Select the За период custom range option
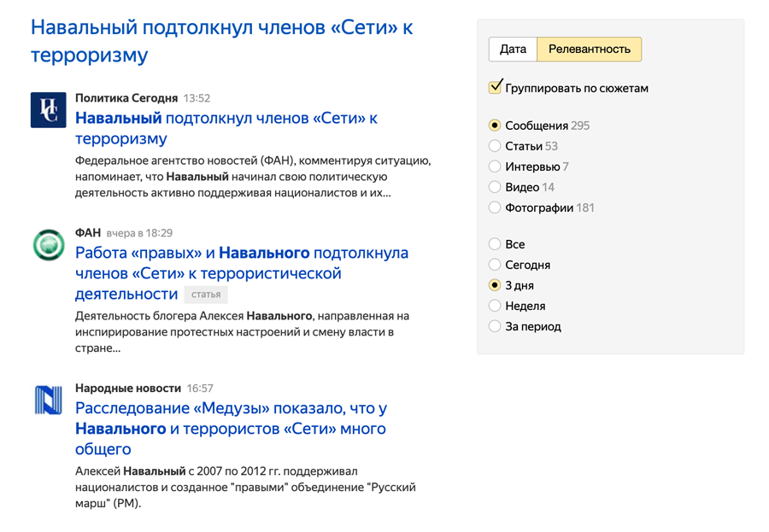 tap(495, 326)
